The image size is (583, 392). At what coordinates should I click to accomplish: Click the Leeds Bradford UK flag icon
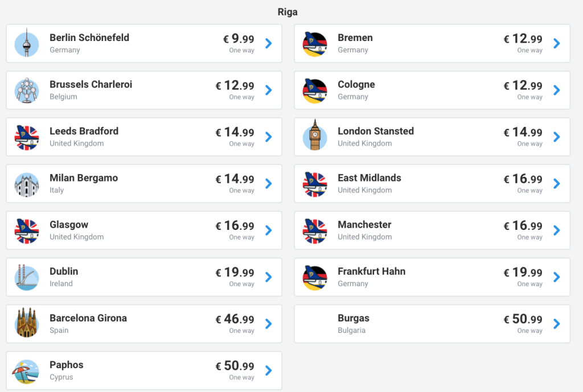[x=26, y=137]
